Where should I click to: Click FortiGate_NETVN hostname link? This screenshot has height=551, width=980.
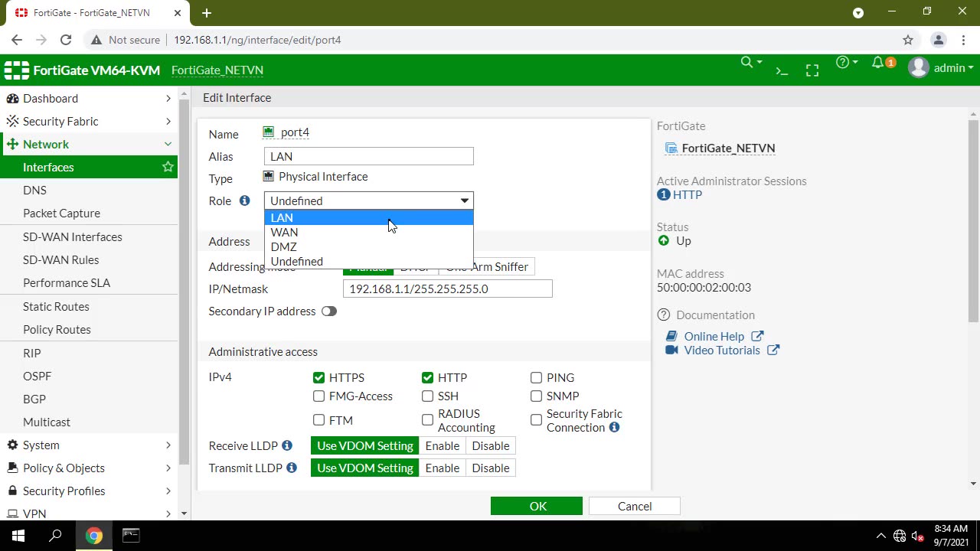[x=217, y=70]
